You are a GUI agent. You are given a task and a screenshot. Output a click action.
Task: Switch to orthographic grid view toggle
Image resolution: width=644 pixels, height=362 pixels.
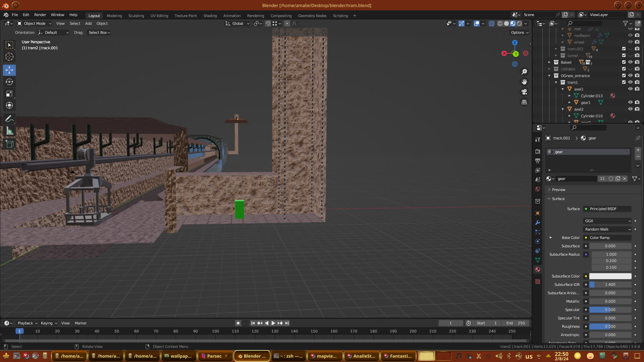click(524, 102)
